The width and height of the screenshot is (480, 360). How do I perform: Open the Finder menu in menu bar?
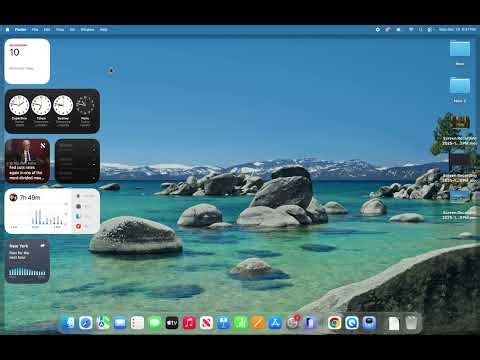[21, 30]
